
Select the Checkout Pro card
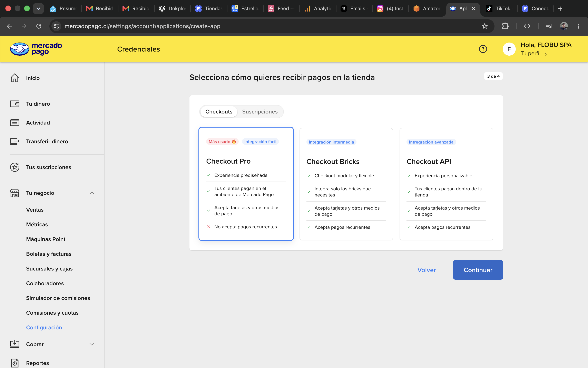246,184
